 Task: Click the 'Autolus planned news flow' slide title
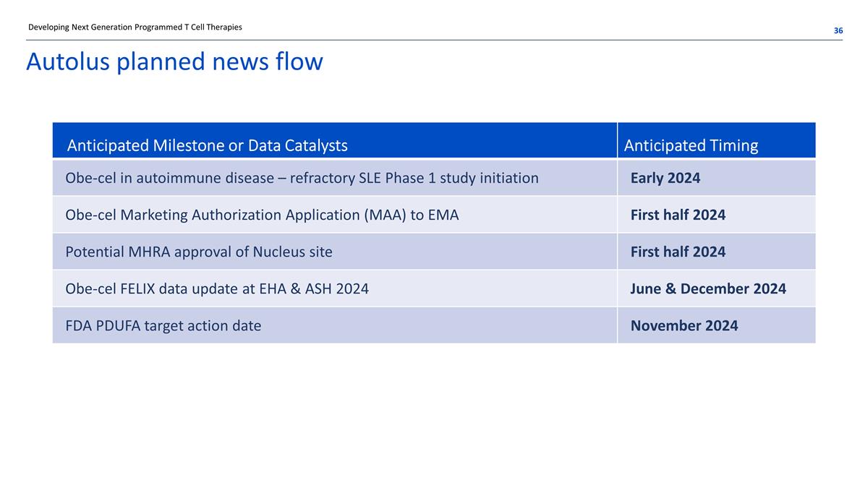[174, 62]
